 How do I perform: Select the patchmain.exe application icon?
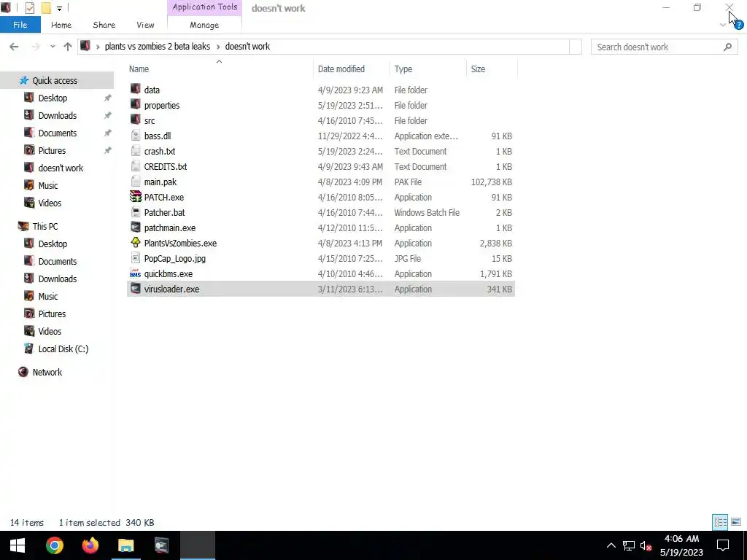pyautogui.click(x=135, y=227)
